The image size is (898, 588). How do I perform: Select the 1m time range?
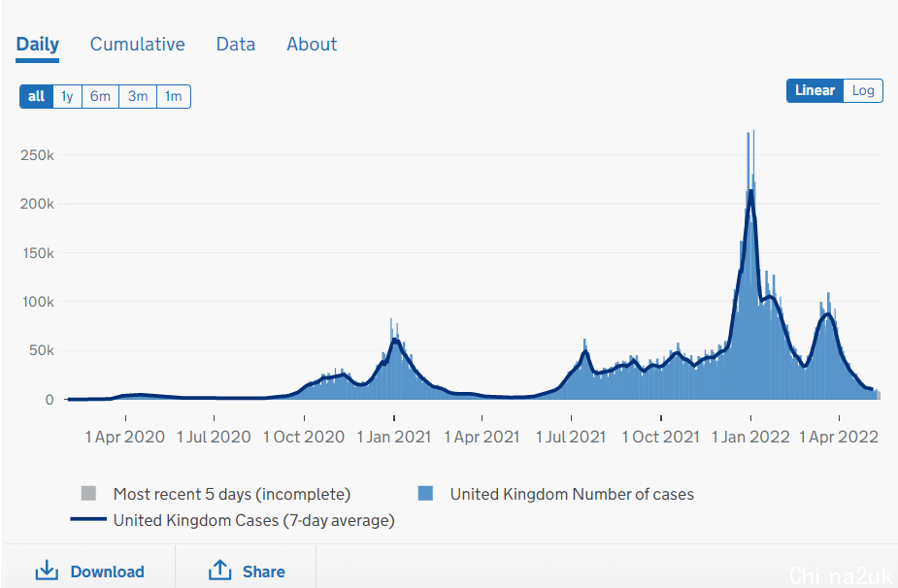point(174,96)
